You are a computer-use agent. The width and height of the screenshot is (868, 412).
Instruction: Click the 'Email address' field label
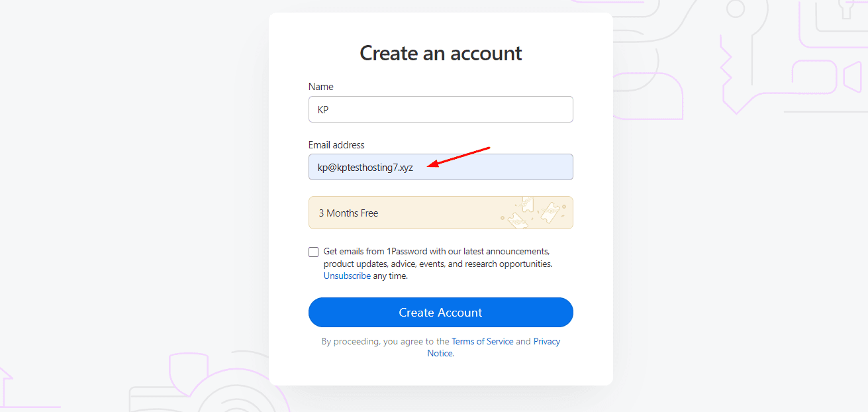coord(336,145)
